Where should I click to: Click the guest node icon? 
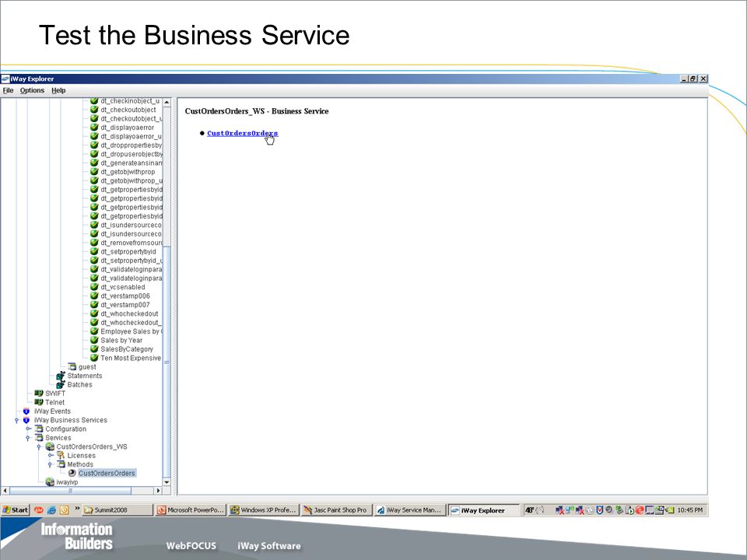coord(72,366)
